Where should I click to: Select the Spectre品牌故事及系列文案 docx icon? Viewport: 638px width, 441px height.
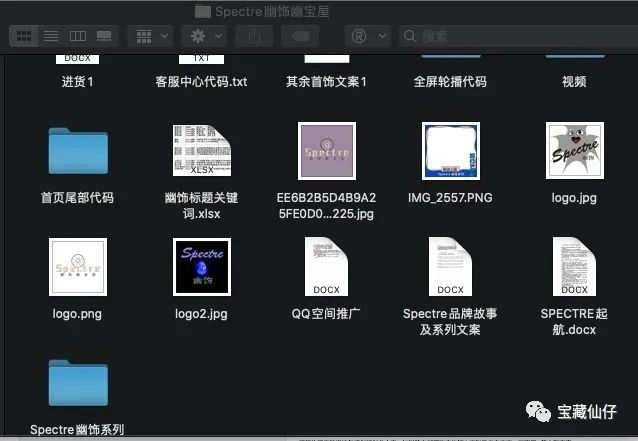click(x=450, y=267)
